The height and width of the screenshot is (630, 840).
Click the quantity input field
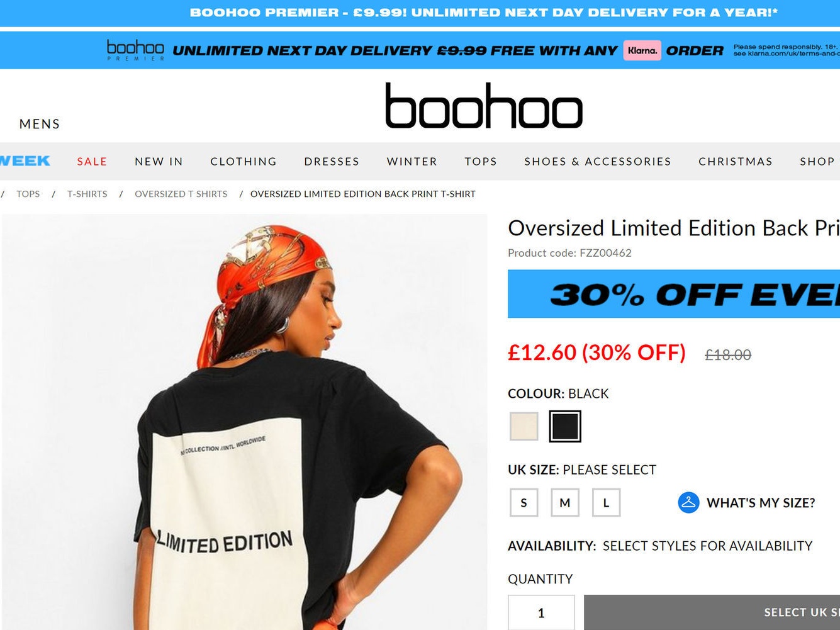[541, 612]
